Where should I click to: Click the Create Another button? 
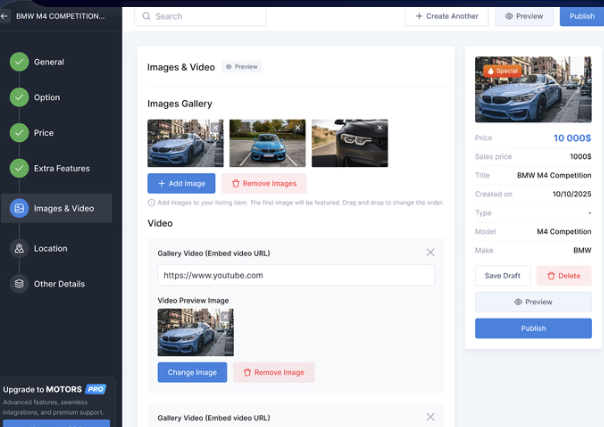(x=447, y=16)
